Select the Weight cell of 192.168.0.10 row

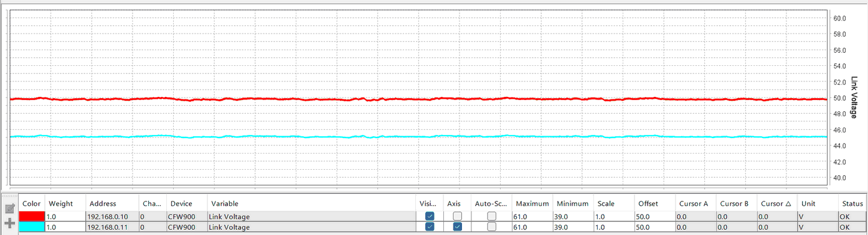(65, 216)
